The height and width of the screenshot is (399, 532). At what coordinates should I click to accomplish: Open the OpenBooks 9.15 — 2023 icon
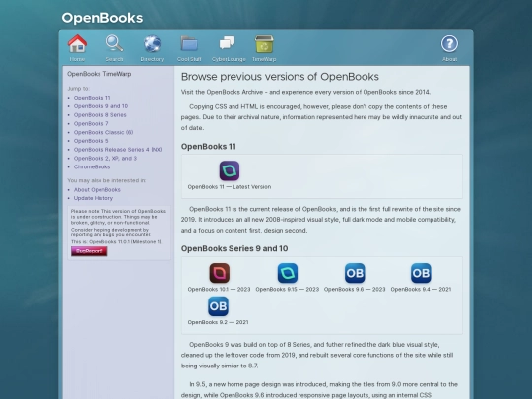(x=288, y=273)
